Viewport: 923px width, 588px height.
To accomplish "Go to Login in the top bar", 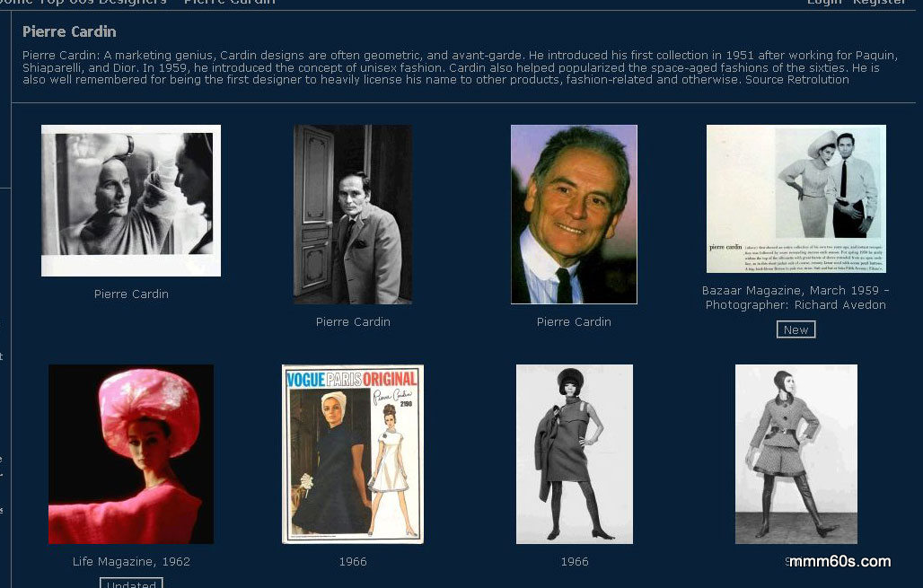I will point(824,3).
